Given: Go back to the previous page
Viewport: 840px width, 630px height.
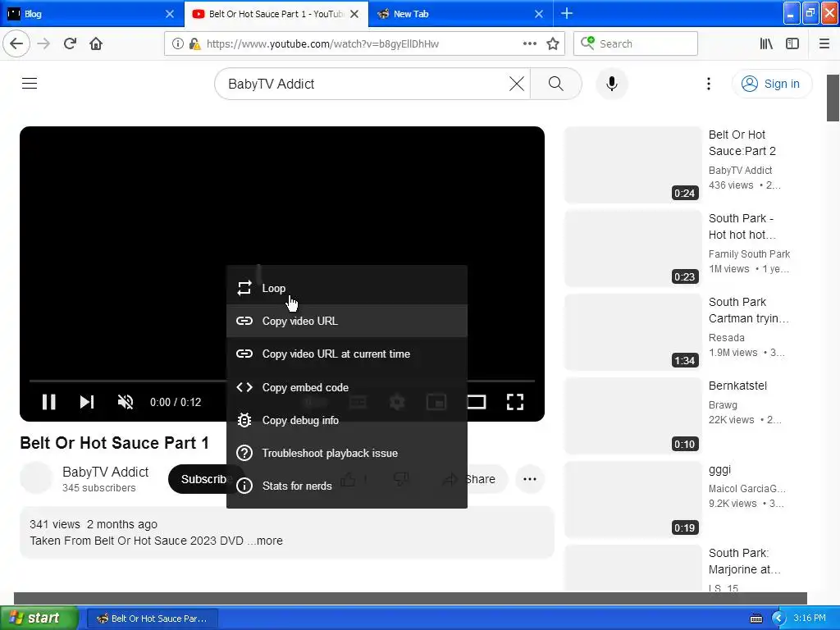Looking at the screenshot, I should pos(16,43).
